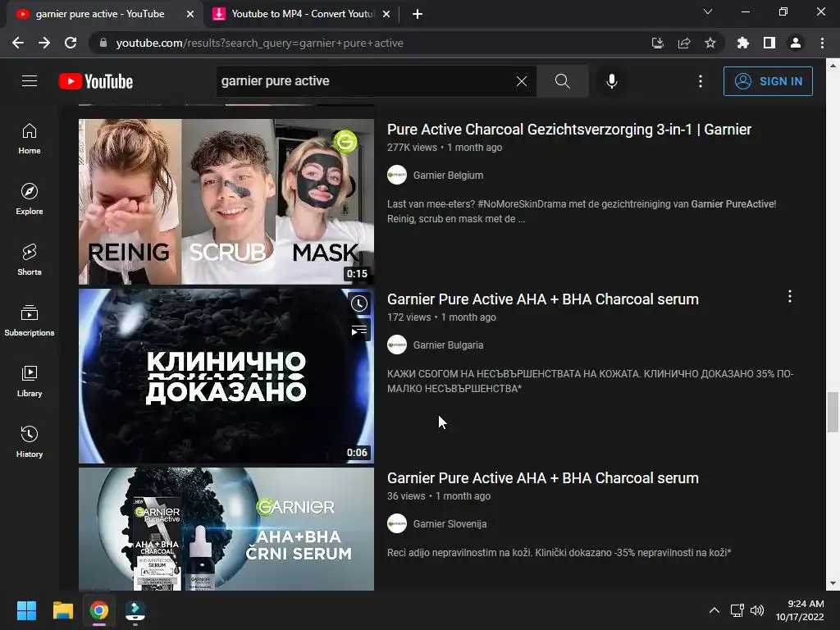Click scrollbar up arrow
Image resolution: width=840 pixels, height=630 pixels.
click(833, 66)
